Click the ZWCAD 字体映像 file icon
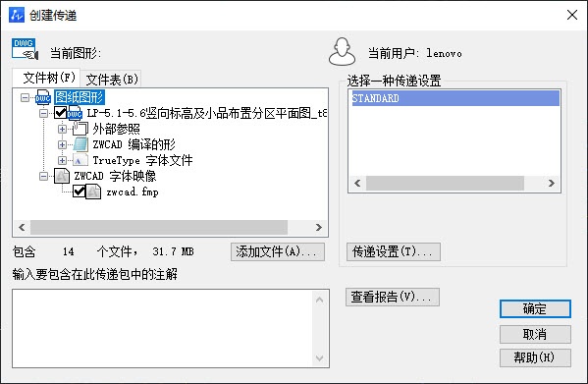Image resolution: width=588 pixels, height=384 pixels. [62, 176]
